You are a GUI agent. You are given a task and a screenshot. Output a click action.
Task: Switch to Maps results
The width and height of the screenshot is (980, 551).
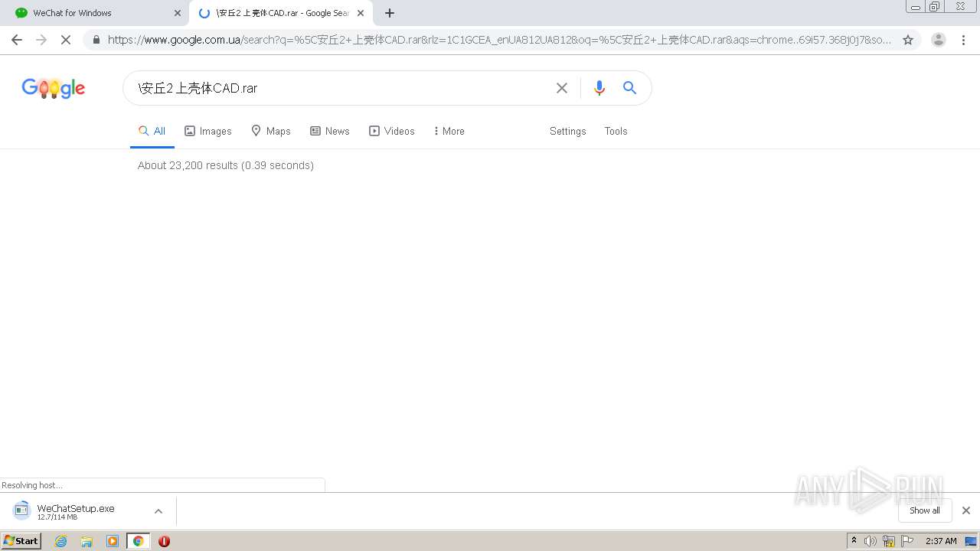pos(271,131)
